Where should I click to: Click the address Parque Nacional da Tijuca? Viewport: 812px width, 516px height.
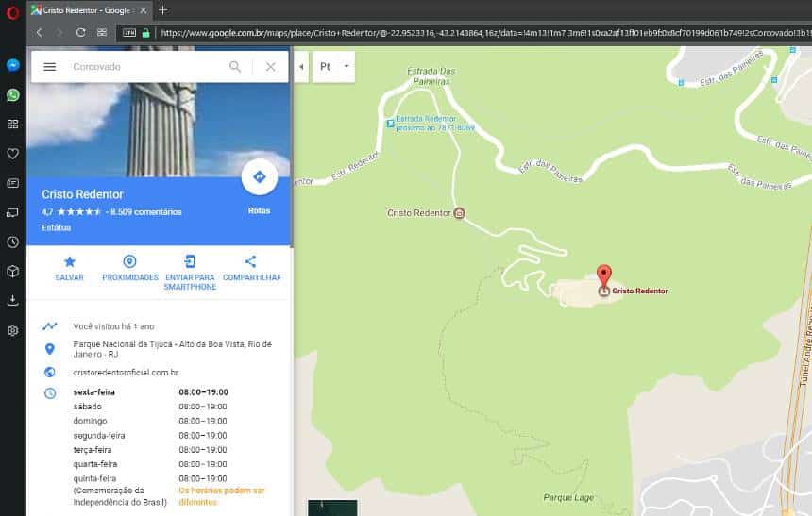point(172,349)
